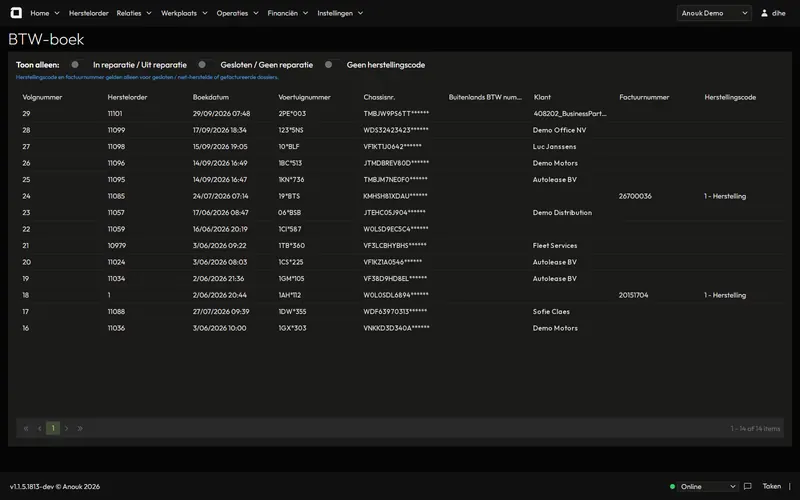Screen dimensions: 800x500
Task: Sort by Herstelorder column header
Action: [x=127, y=97]
